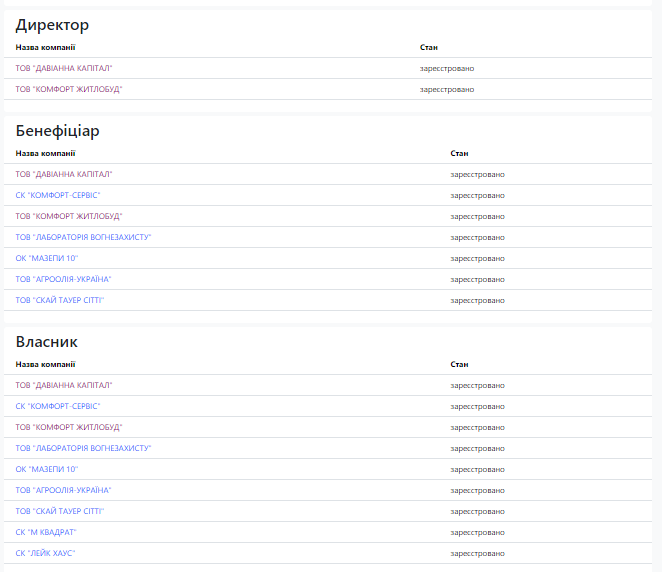Select ТОВ "КОМФОРТ ЖИТЛОБУД" under Бенефіціар
Viewport: 662px width, 572px height.
click(x=69, y=216)
